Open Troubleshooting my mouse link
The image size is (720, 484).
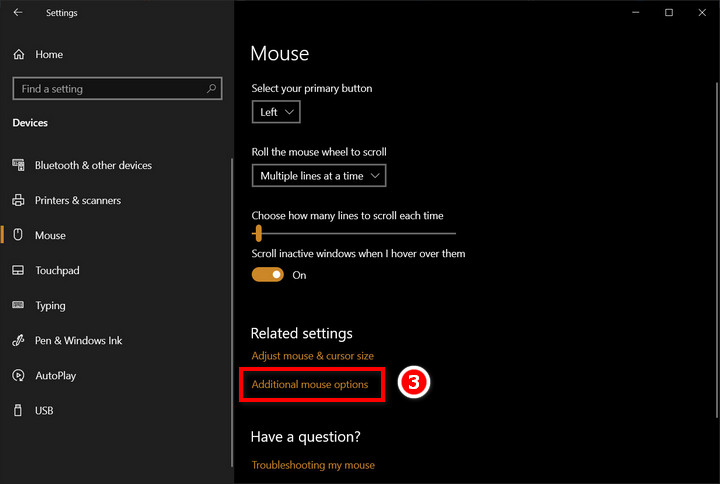coord(313,465)
